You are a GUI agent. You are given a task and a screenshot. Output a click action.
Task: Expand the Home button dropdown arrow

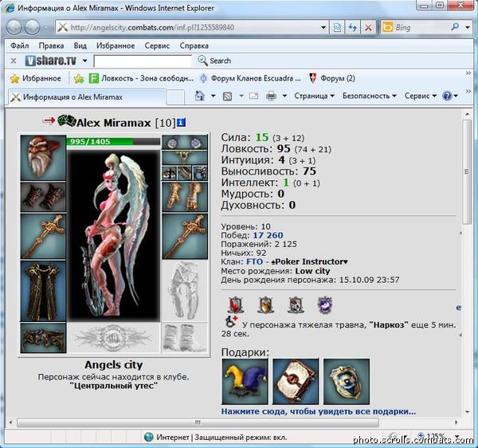[213, 96]
